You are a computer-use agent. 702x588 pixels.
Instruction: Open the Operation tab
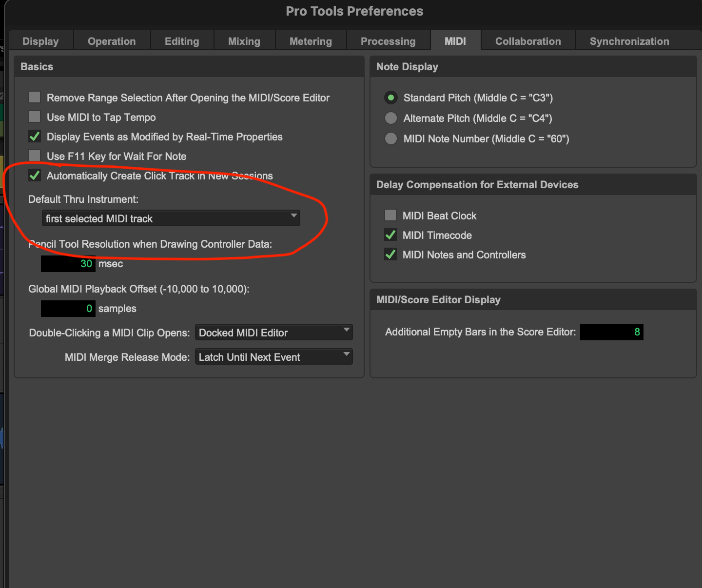(x=112, y=41)
